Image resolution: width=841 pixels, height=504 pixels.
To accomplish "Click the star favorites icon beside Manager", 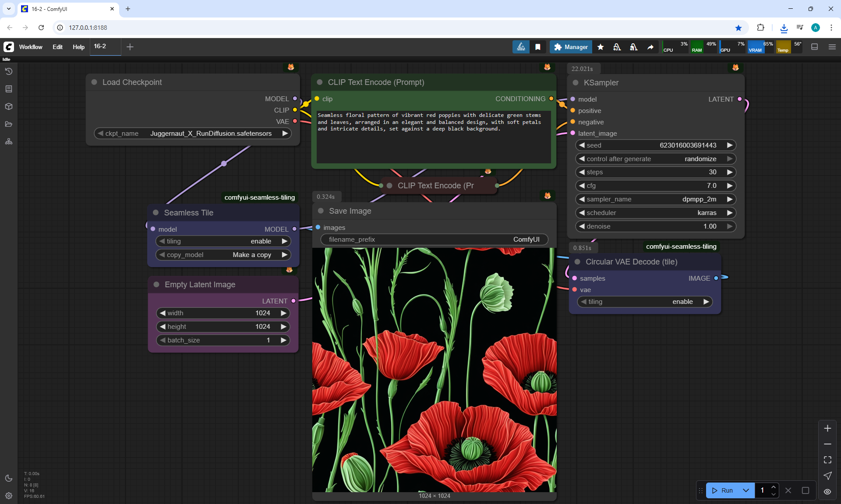I will [x=601, y=47].
